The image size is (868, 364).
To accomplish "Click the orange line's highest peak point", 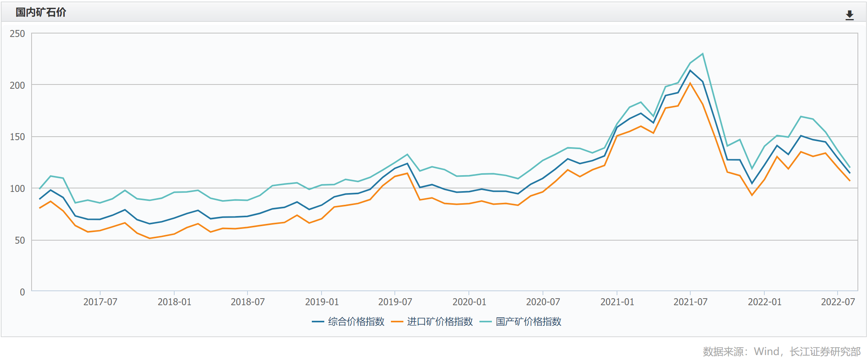I will pyautogui.click(x=690, y=83).
